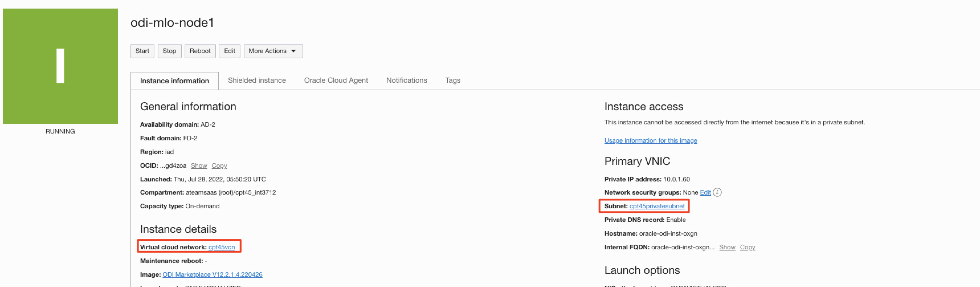Reboot the instance
The width and height of the screenshot is (980, 287).
[x=200, y=51]
